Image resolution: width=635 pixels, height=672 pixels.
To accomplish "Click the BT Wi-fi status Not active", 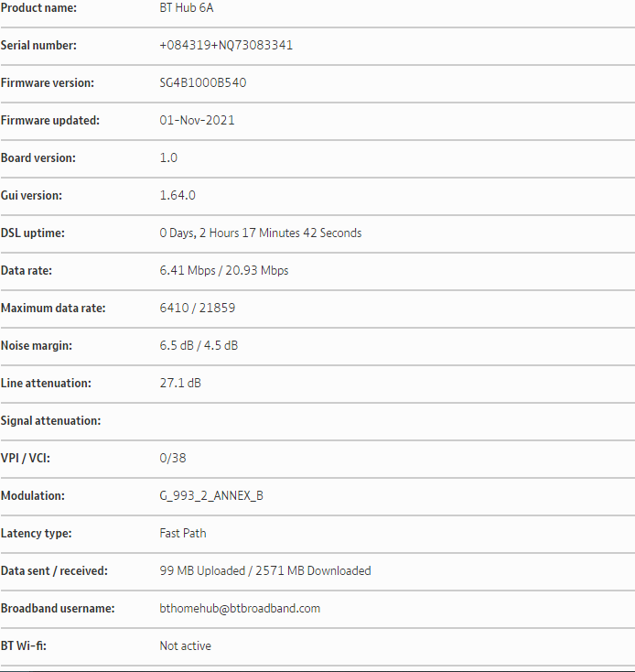I will (185, 645).
